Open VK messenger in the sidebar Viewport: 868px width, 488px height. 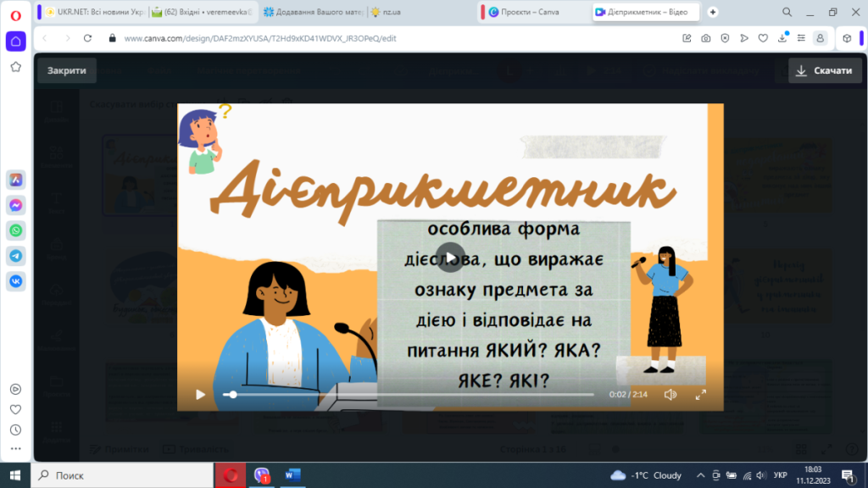15,281
